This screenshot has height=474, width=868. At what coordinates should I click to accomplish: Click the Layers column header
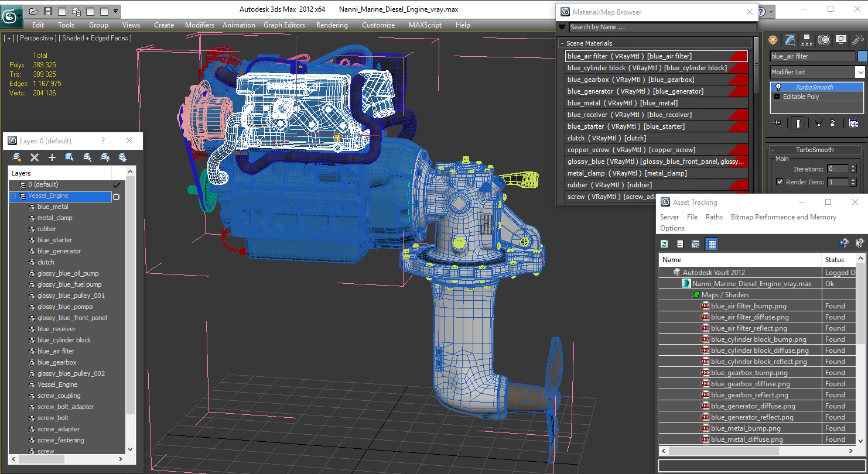(x=60, y=173)
